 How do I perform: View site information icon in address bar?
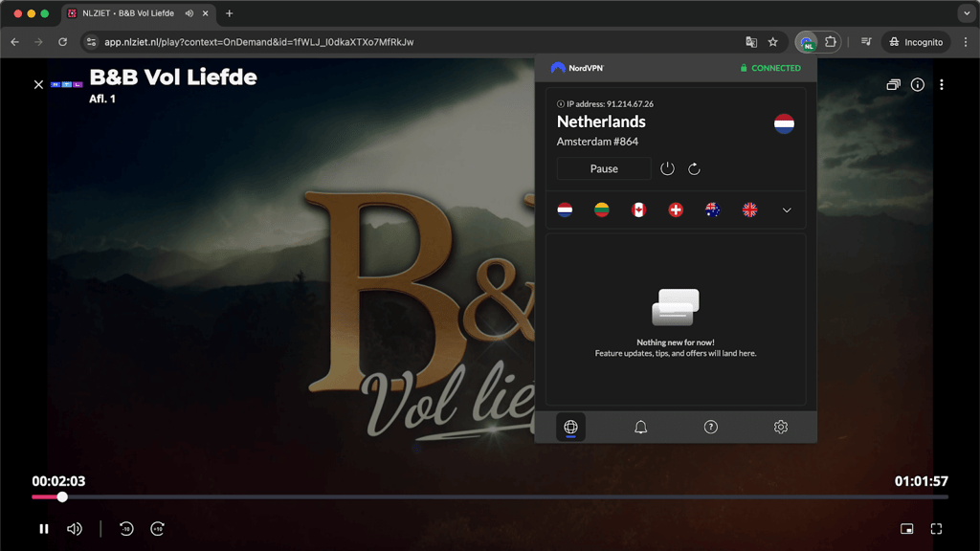tap(91, 42)
